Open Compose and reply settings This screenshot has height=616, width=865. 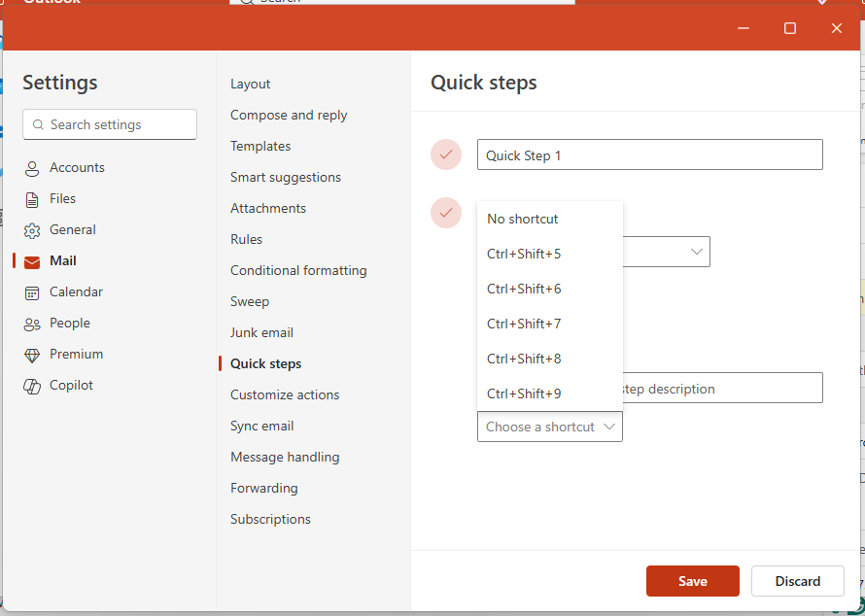coord(289,115)
